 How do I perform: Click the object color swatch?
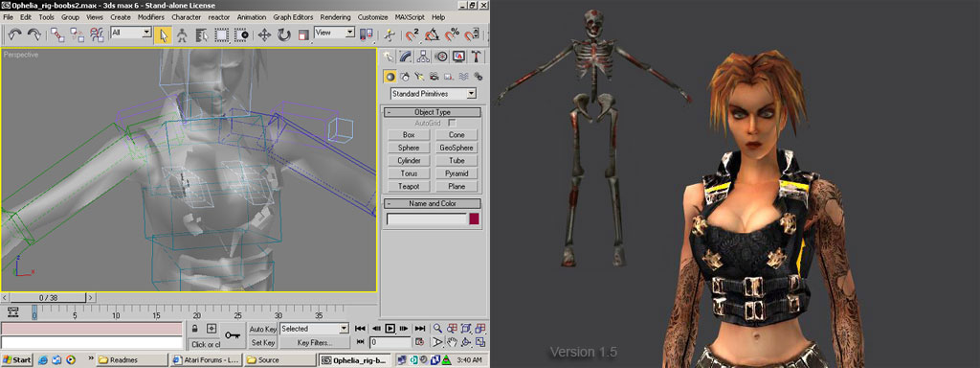point(475,219)
